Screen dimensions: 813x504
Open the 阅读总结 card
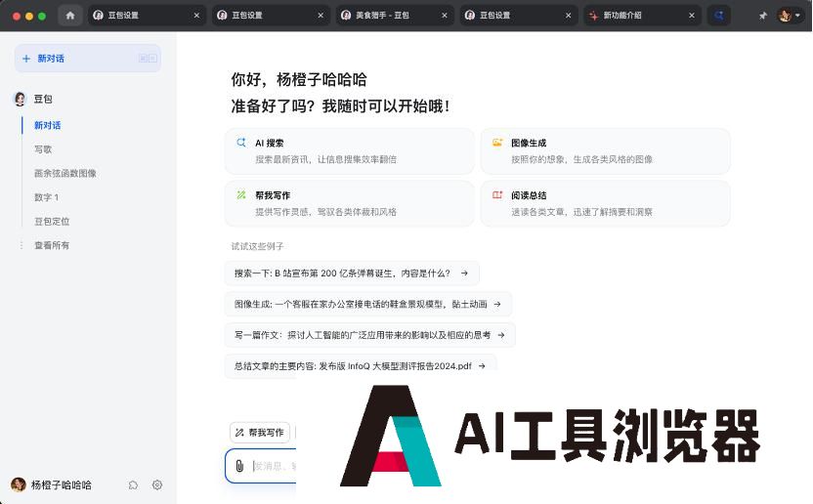coord(605,203)
